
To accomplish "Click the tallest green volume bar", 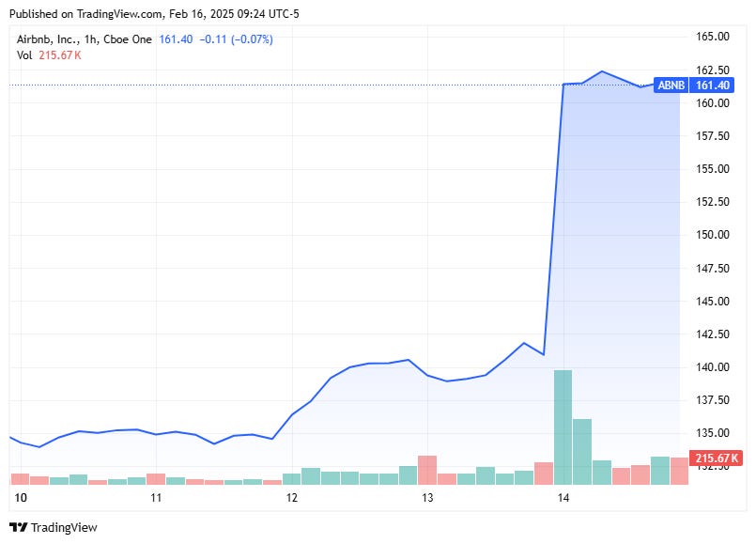I will 563,427.
